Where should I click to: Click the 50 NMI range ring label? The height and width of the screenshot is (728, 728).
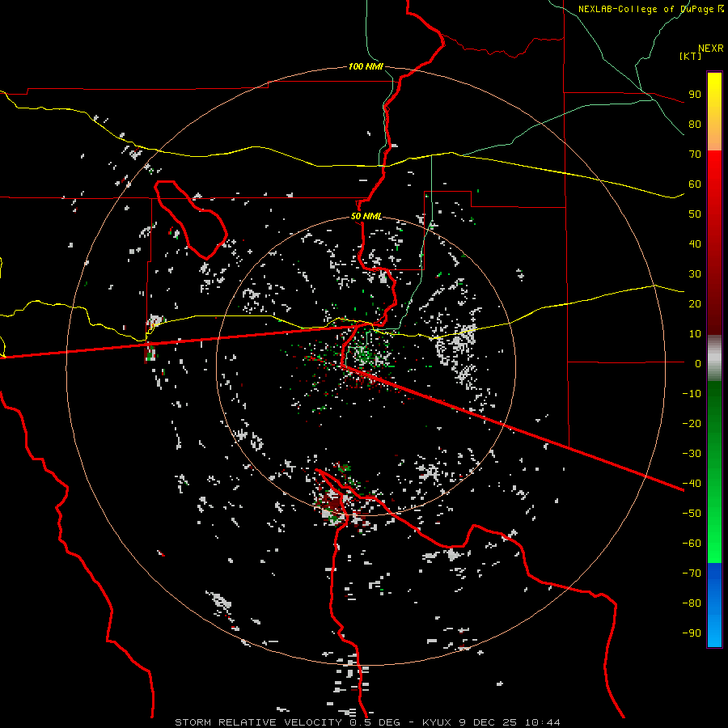pos(366,216)
